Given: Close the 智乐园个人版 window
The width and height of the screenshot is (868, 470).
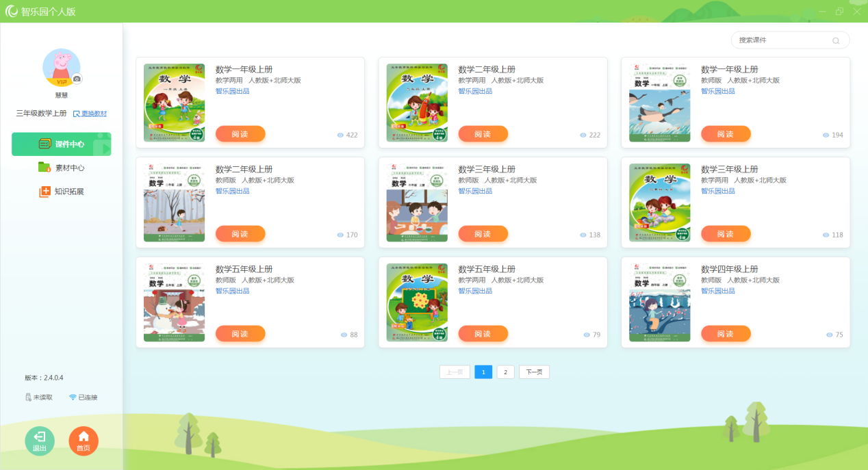Looking at the screenshot, I should 856,11.
